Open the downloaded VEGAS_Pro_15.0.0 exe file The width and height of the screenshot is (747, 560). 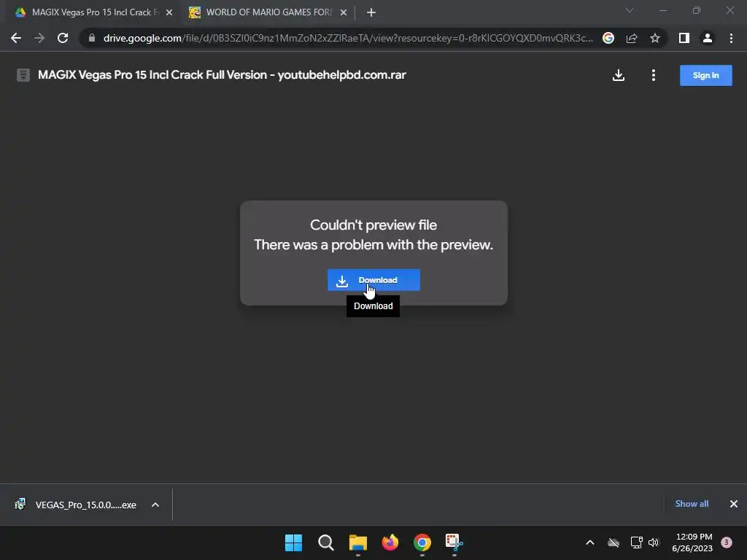point(76,505)
